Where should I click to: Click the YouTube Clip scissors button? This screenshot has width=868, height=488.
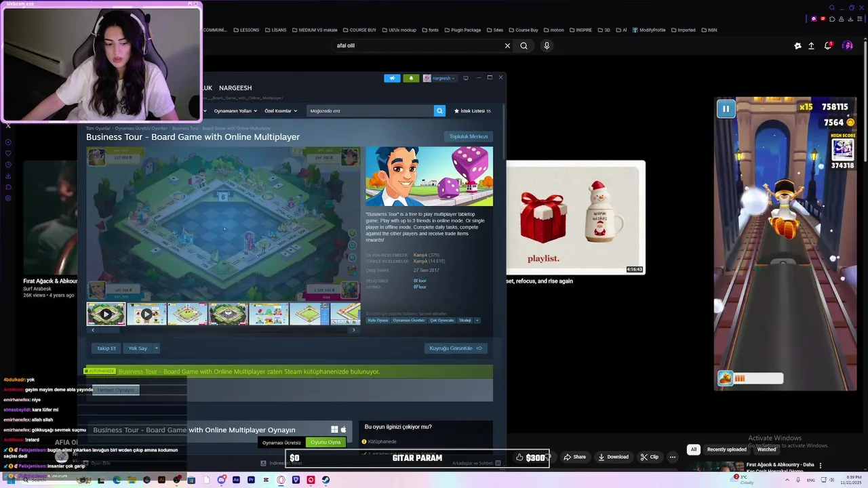[x=649, y=457]
